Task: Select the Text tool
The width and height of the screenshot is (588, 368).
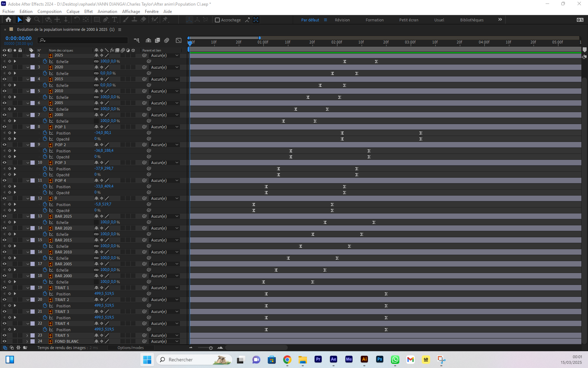Action: [114, 20]
